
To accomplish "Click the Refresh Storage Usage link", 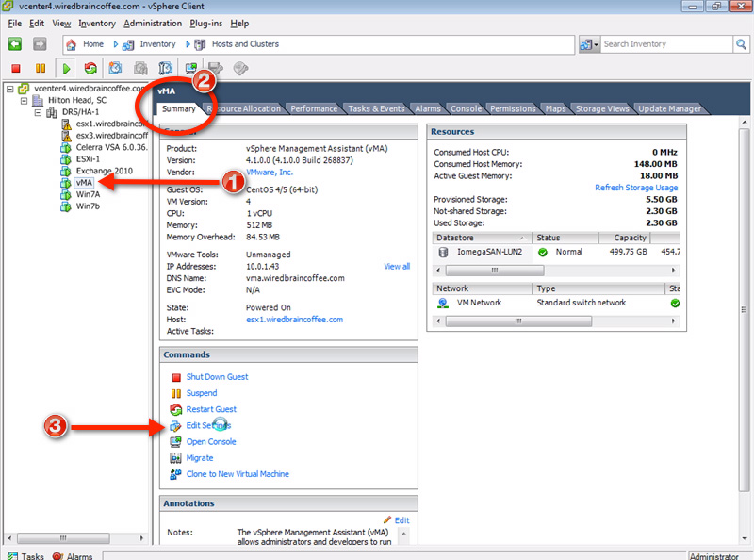I will (x=637, y=188).
